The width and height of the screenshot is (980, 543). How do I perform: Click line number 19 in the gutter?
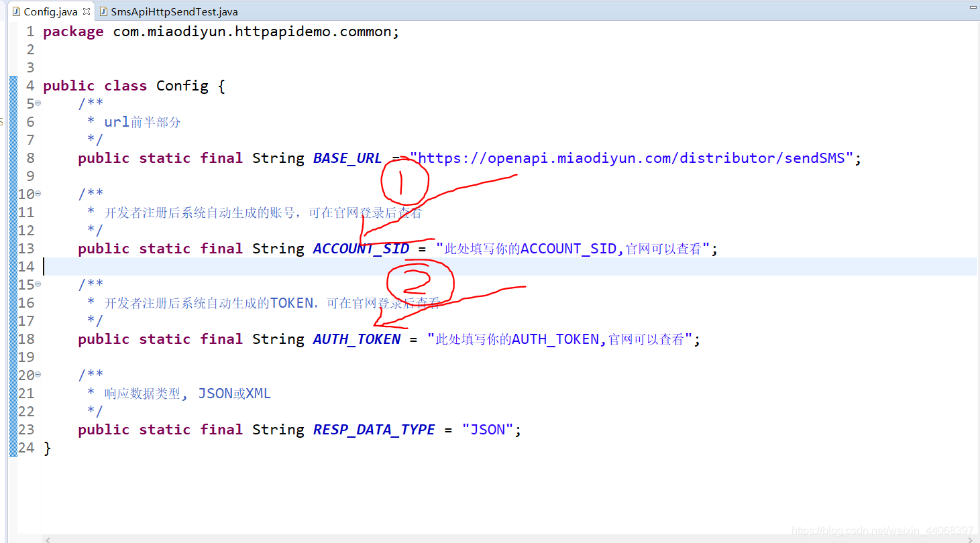[x=26, y=357]
